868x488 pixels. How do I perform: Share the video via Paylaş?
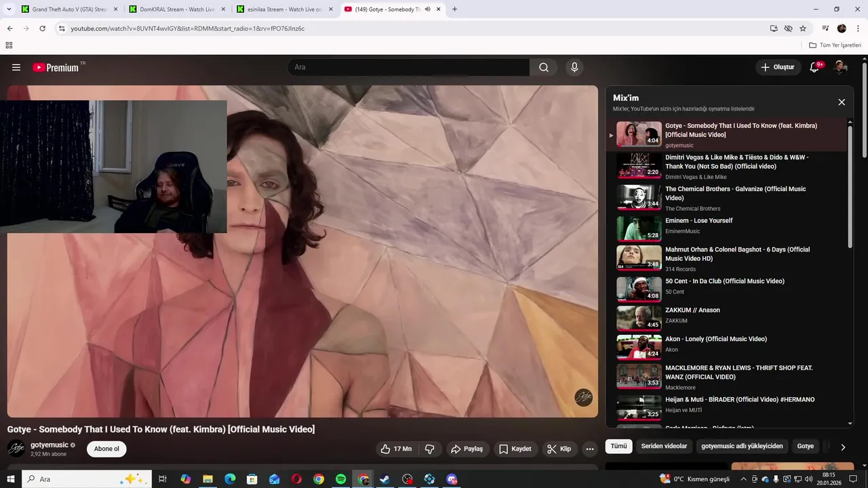[x=467, y=449]
